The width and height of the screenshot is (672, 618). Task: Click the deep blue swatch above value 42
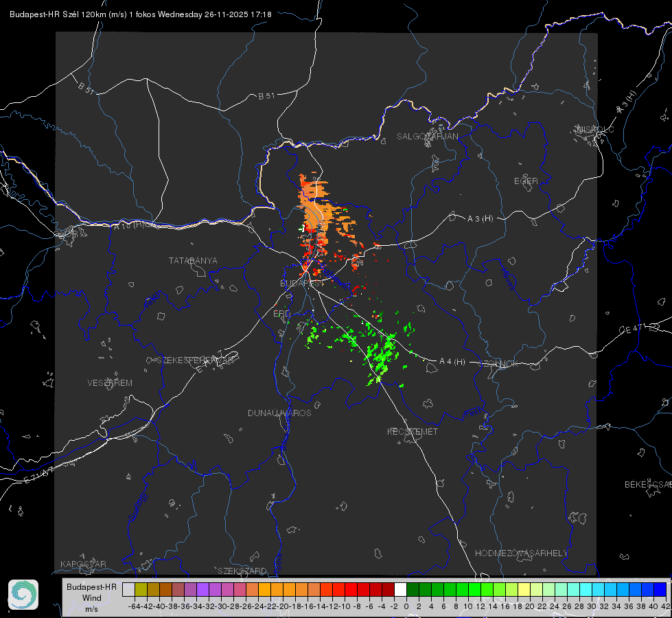(x=660, y=589)
